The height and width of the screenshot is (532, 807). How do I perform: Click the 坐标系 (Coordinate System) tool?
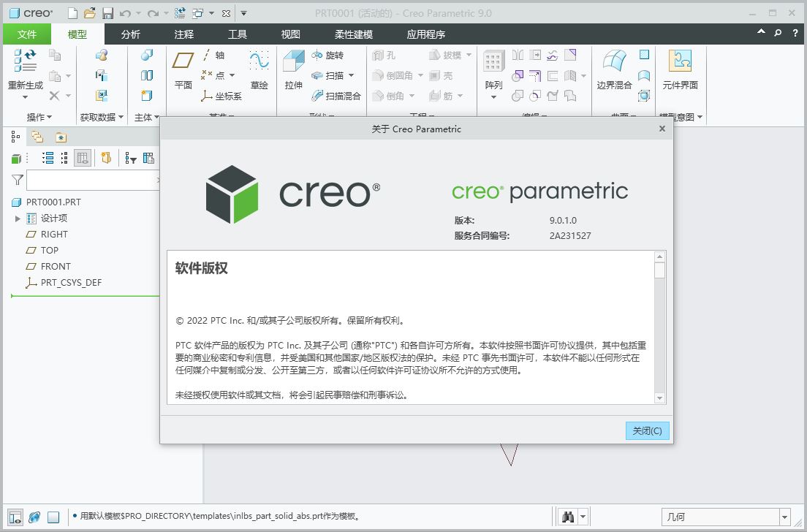(x=229, y=96)
